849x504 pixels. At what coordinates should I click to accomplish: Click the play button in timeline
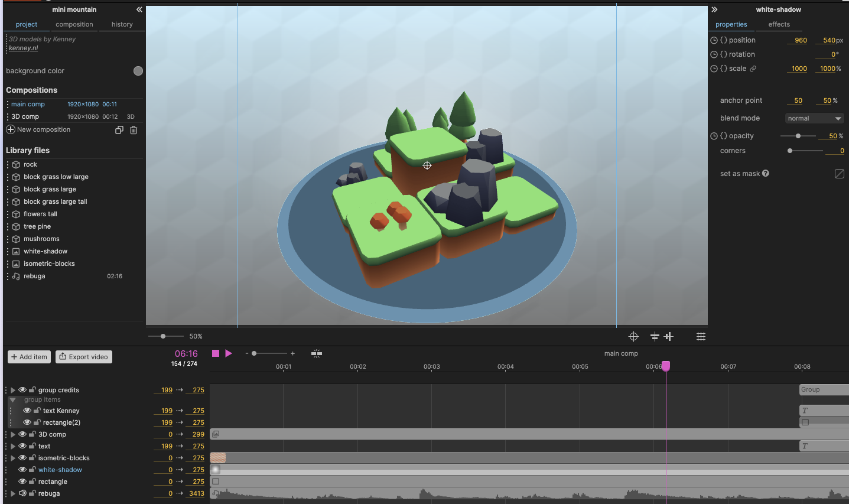pyautogui.click(x=229, y=353)
